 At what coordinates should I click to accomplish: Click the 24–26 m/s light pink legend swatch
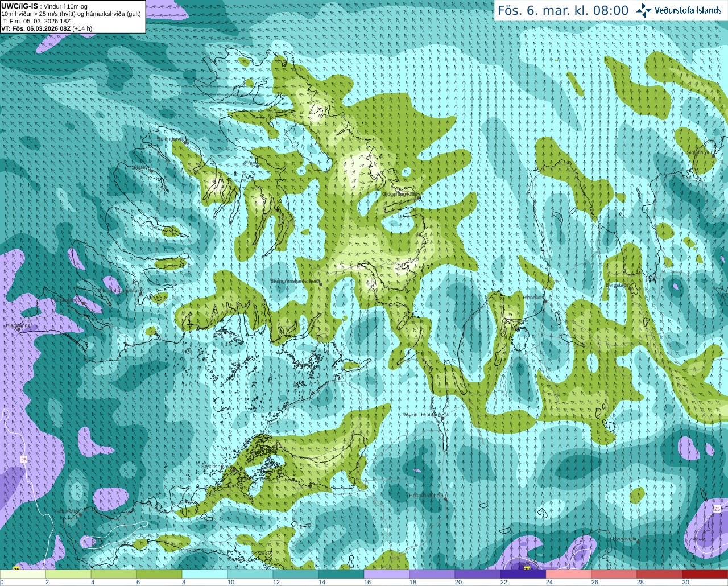(x=569, y=574)
